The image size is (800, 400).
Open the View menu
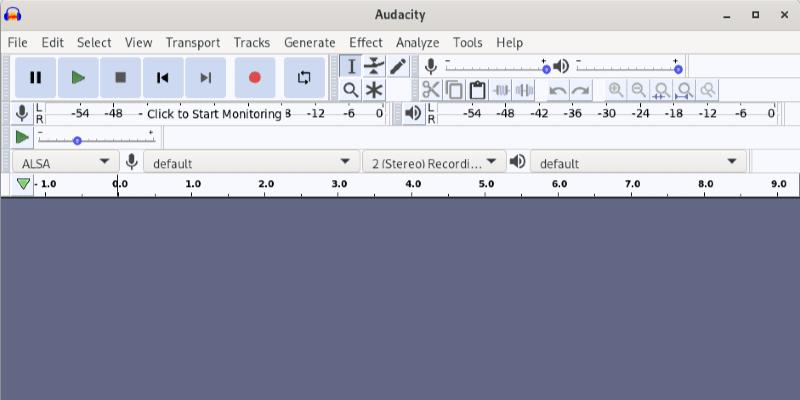coord(138,42)
